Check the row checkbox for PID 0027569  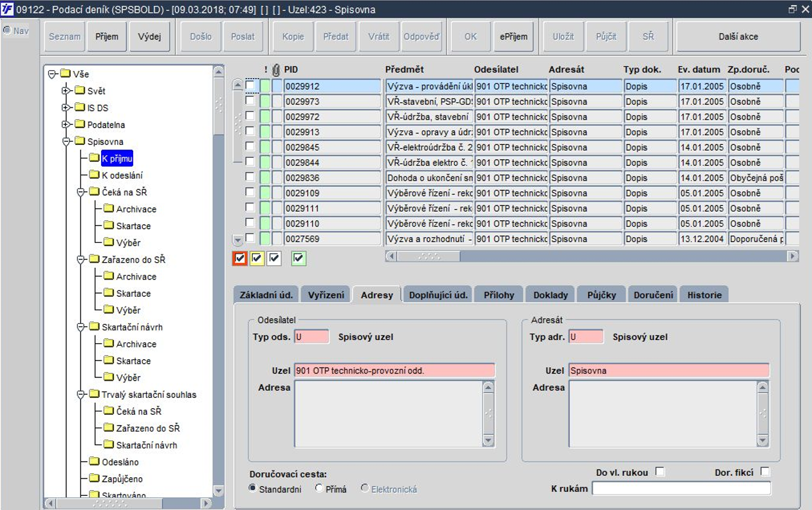click(250, 238)
